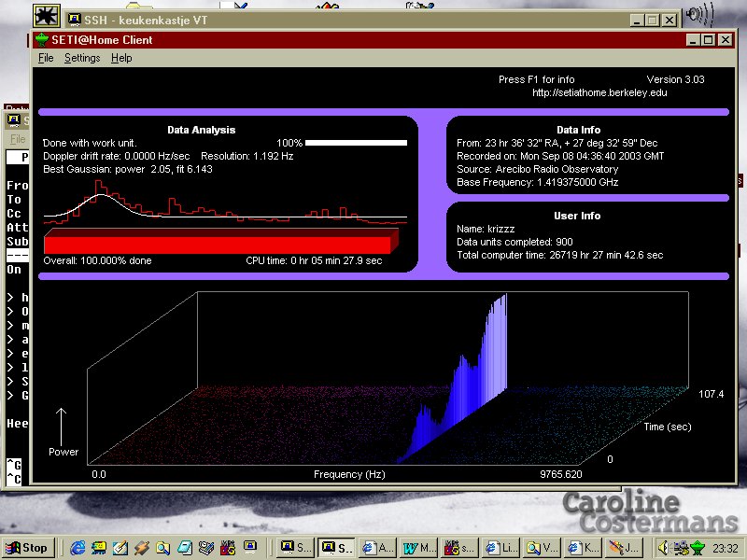The height and width of the screenshot is (560, 747).
Task: Launch SSH terminal from quick launch
Action: point(249,547)
